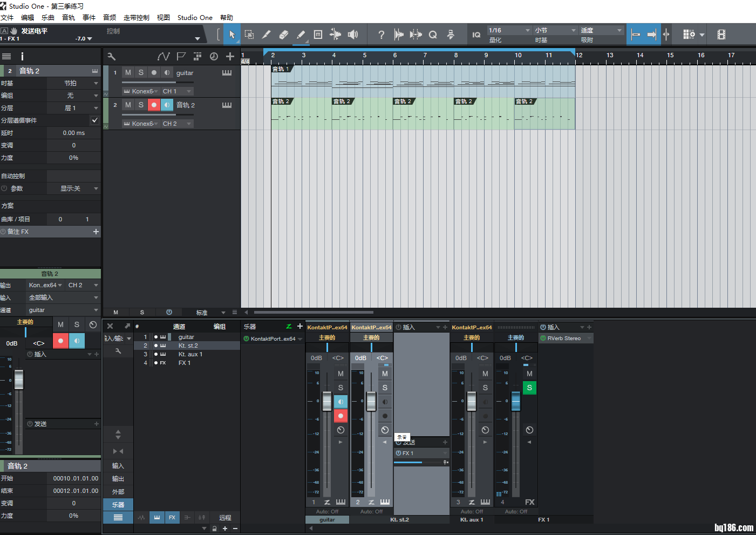Open the 文件 menu
756x535 pixels.
[7, 17]
